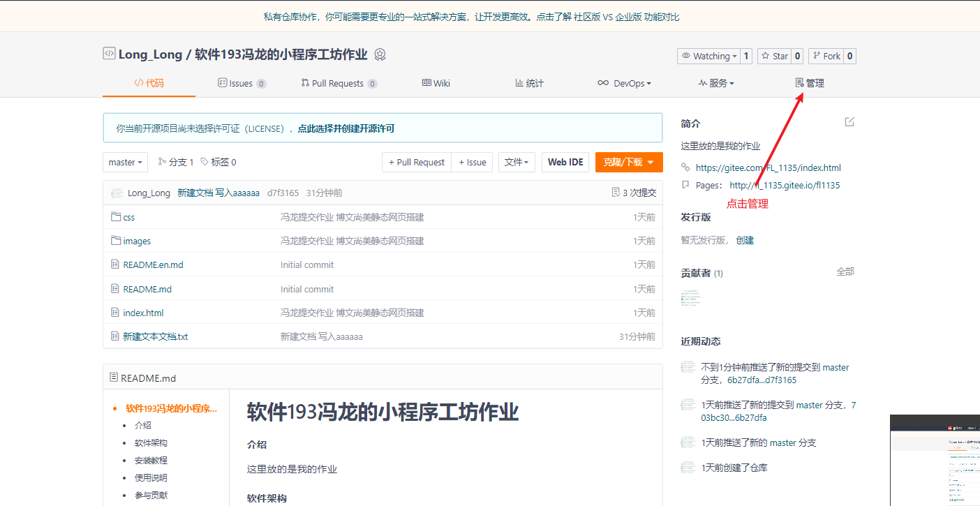Click the Star button
980x506 pixels.
tap(775, 56)
